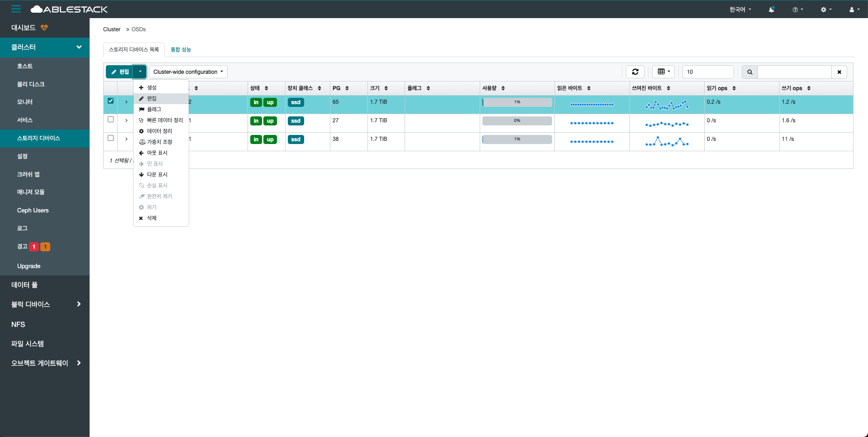Clear the search with the X icon
Viewport: 868px width, 437px height.
(x=839, y=72)
